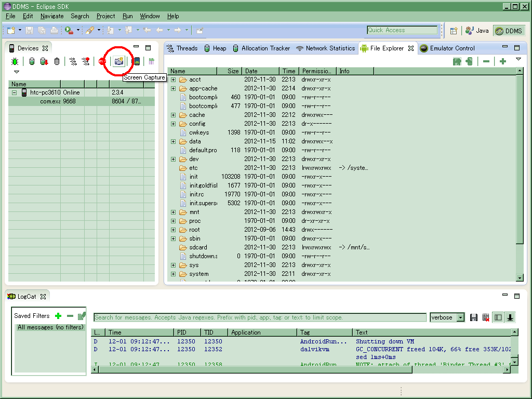This screenshot has width=532, height=399.
Task: Click Update Threads icon in Devices toolbar
Action: 73,61
